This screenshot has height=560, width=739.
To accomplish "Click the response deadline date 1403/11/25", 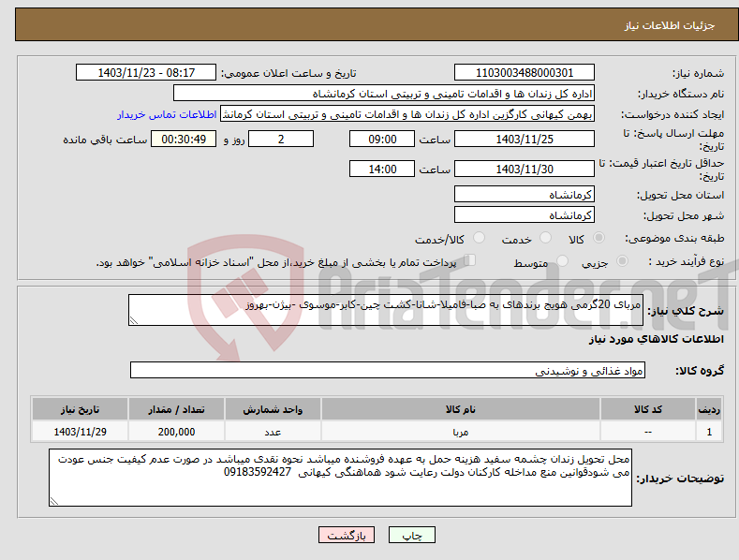I will pyautogui.click(x=525, y=139).
